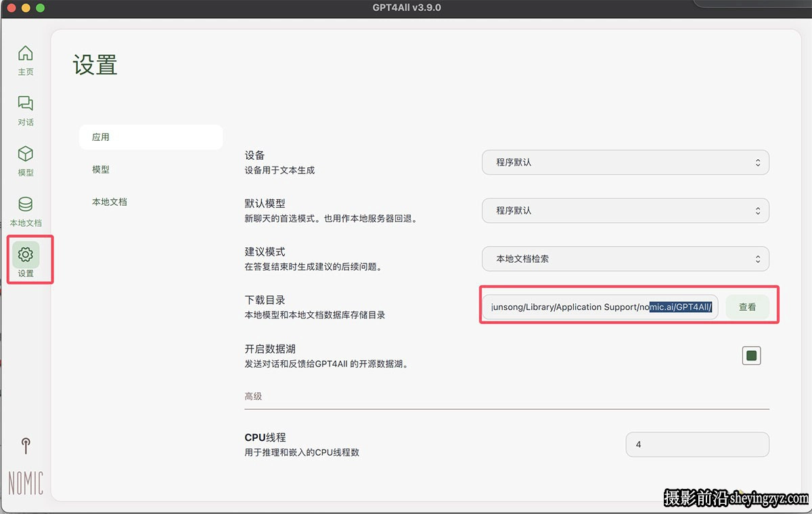Screen dimensions: 812x514
Task: Click the 默认模型 label text
Action: (x=265, y=204)
